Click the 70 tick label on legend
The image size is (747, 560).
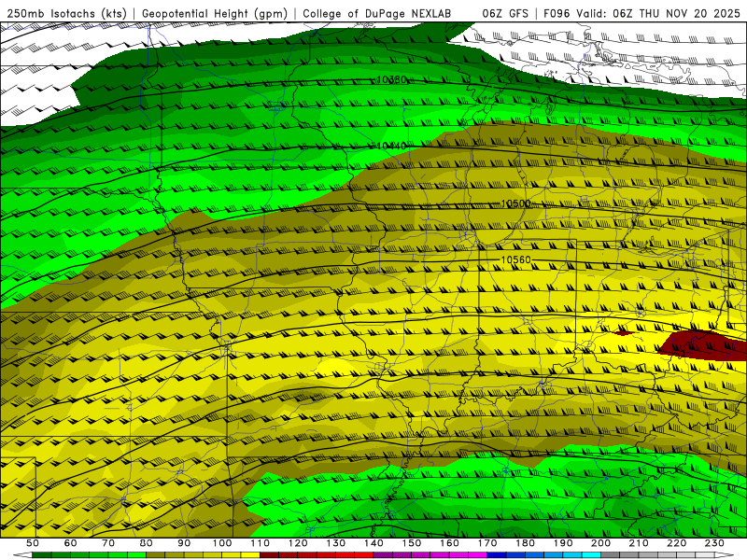click(108, 543)
